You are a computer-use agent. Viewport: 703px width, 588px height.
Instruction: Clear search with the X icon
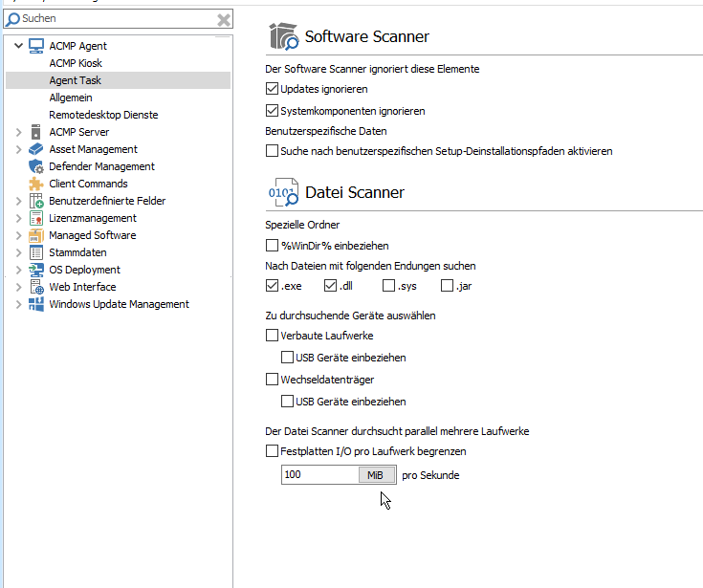[x=223, y=19]
